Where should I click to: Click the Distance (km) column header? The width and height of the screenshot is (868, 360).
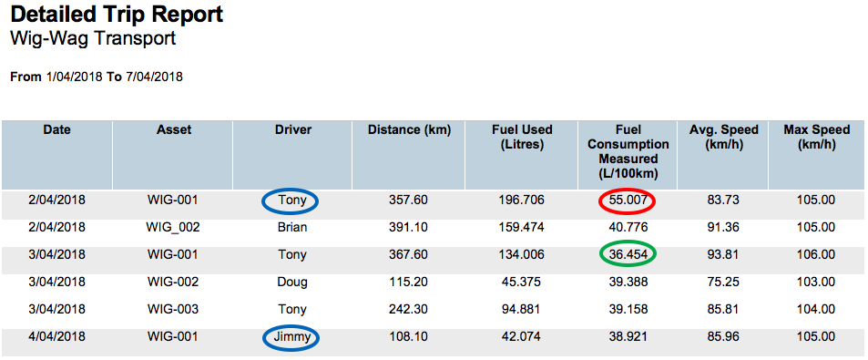(x=409, y=130)
